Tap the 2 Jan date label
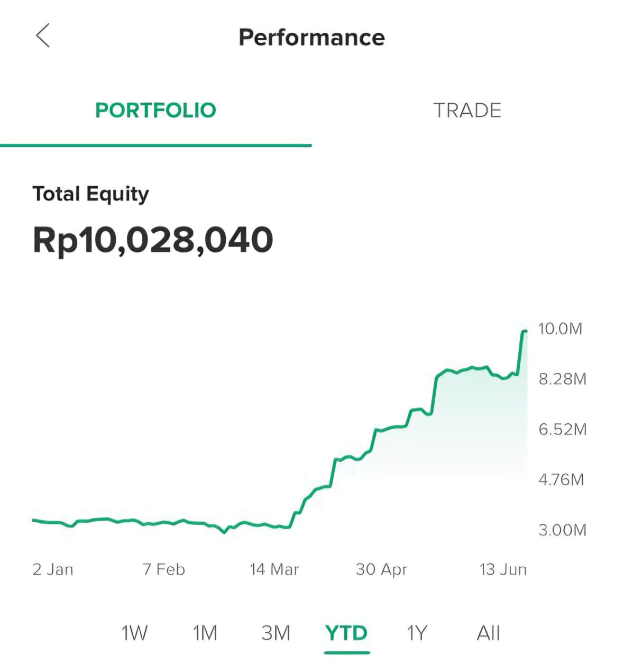Screen dimensions: 624x672 pos(53,569)
